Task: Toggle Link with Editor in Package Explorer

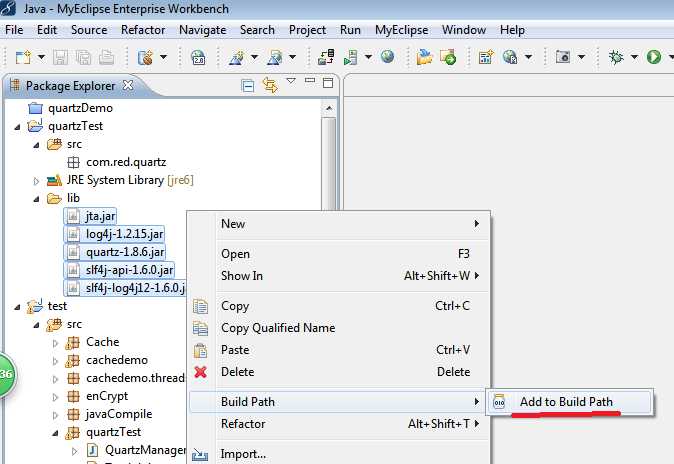Action: click(270, 85)
